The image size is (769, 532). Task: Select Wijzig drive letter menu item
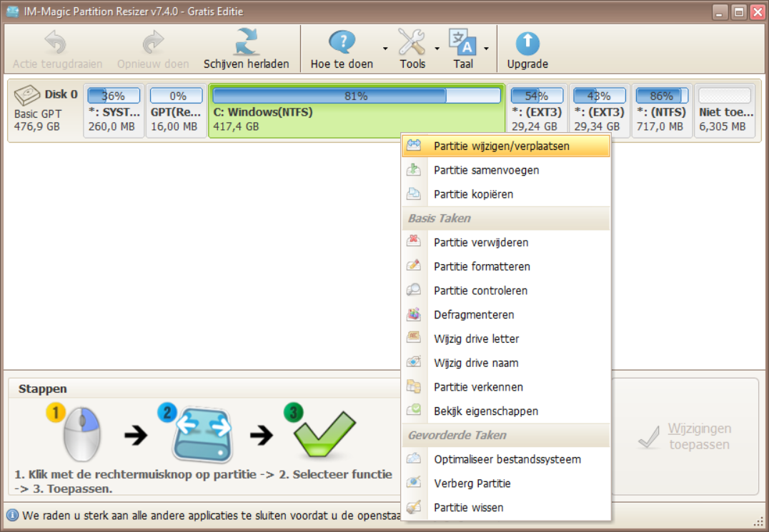pos(476,338)
